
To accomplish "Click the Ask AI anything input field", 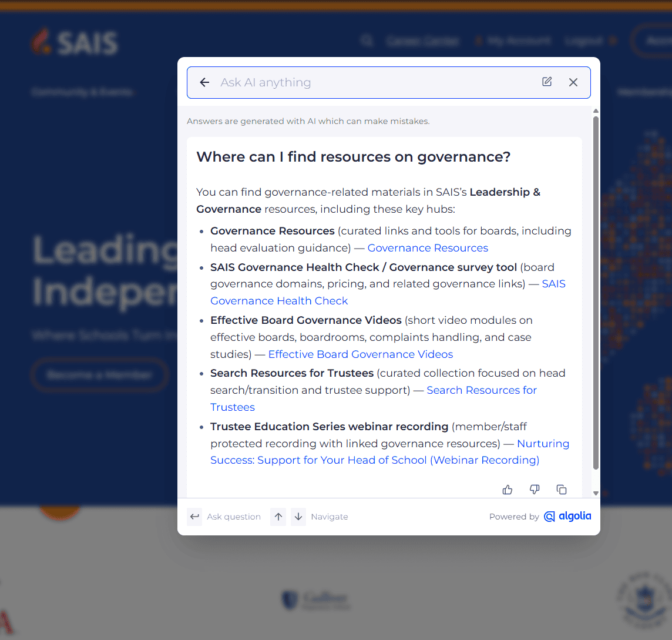I will click(377, 82).
